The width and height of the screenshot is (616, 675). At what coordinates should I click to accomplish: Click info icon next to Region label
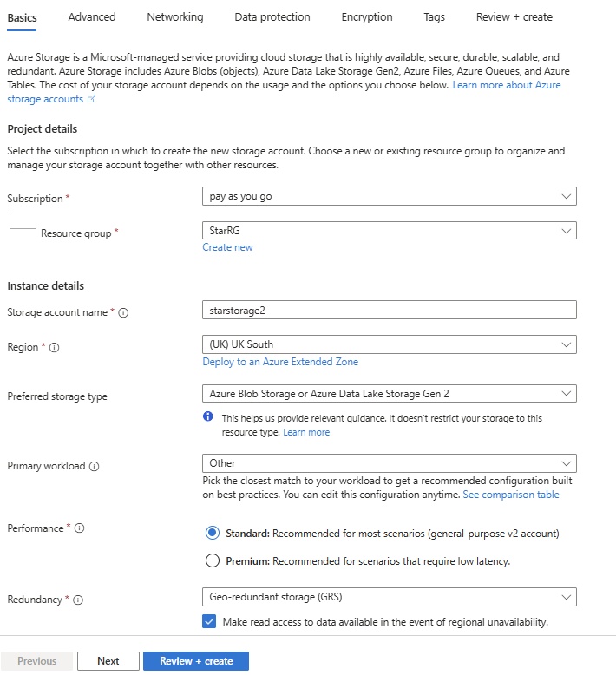(x=54, y=348)
